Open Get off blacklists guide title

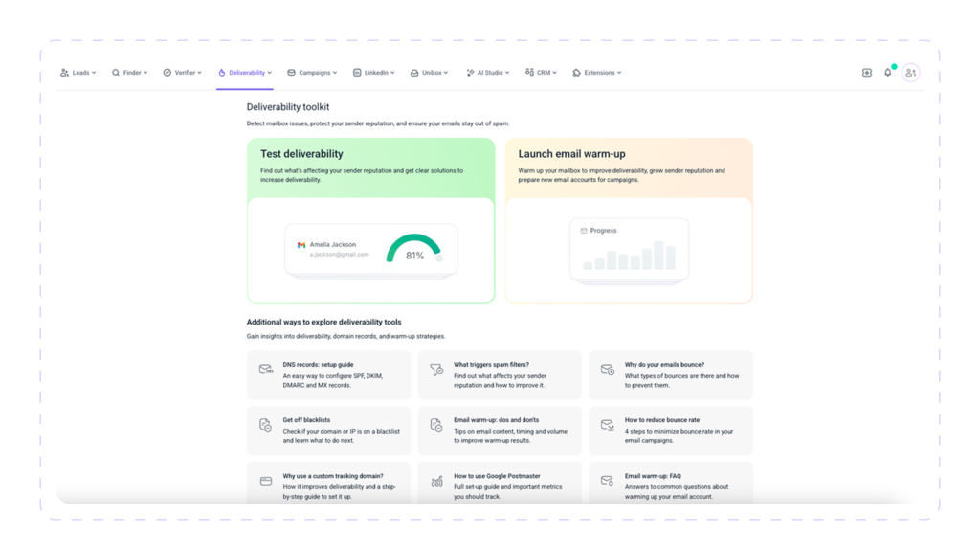point(306,420)
